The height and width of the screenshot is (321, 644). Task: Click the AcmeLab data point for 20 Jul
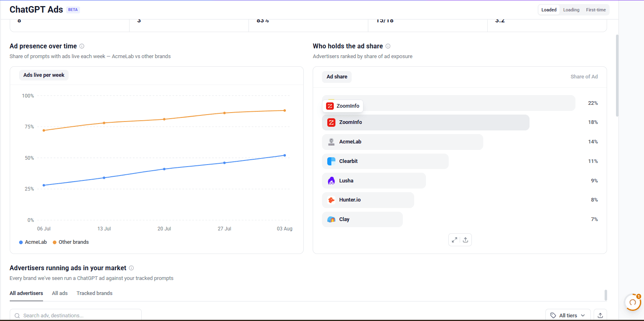[x=164, y=169]
